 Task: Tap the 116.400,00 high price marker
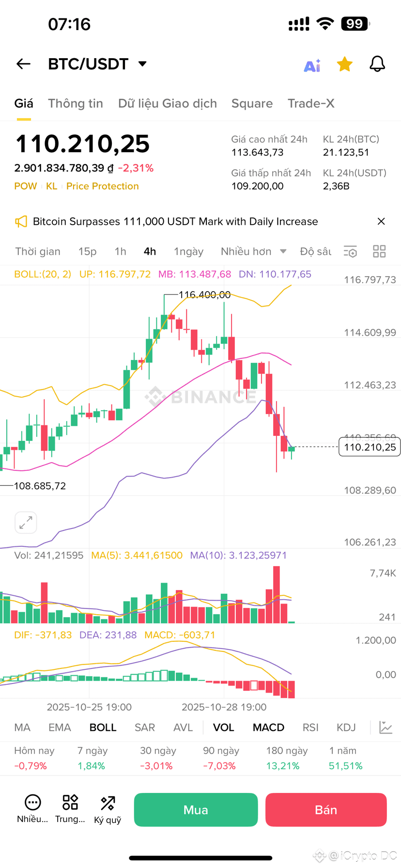coord(204,294)
